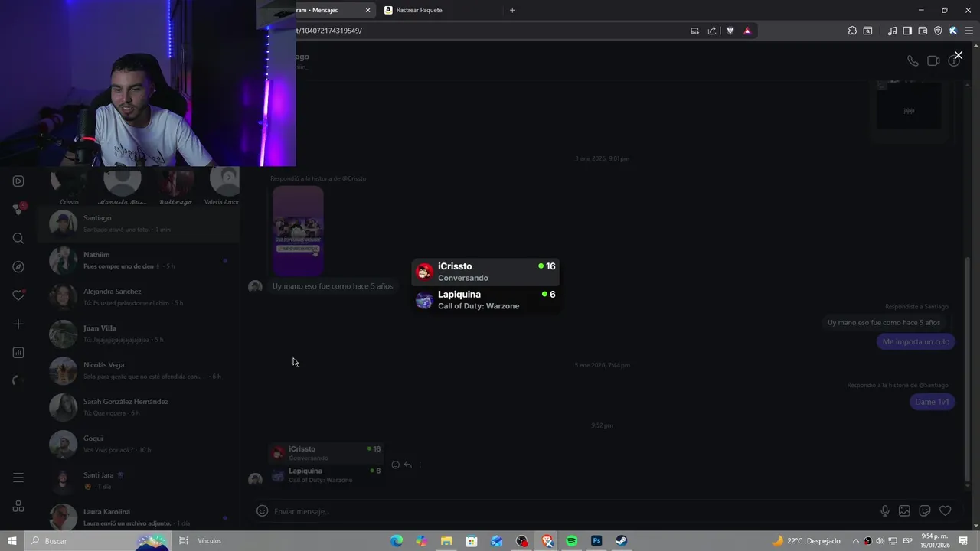This screenshot has width=980, height=551.
Task: Open the Crissto note avatar
Action: click(69, 182)
